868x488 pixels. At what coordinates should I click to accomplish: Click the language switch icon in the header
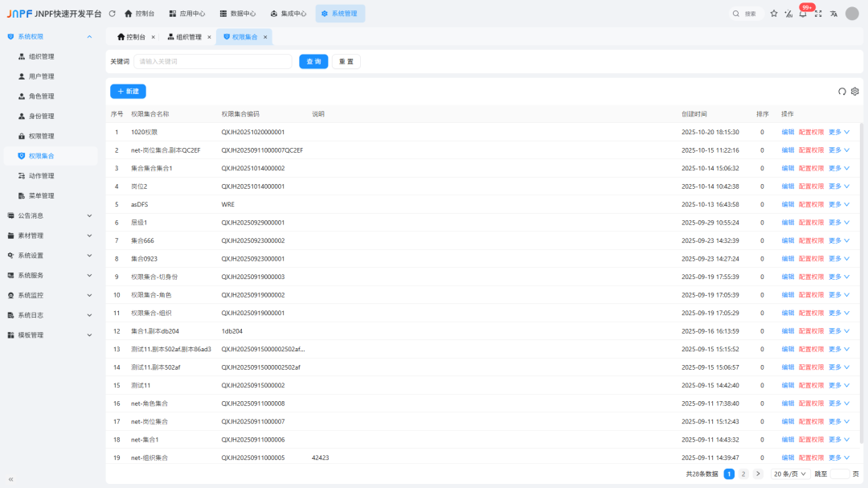point(835,13)
